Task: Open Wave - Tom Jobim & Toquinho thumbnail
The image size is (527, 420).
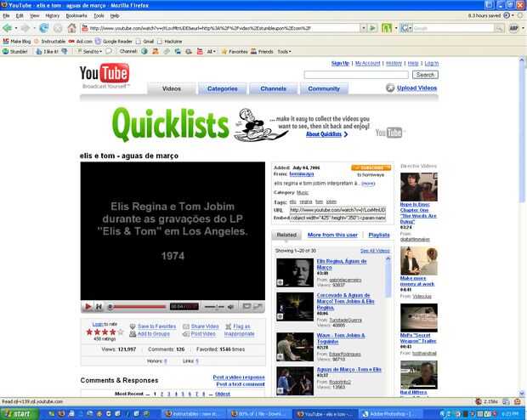Action: 295,347
